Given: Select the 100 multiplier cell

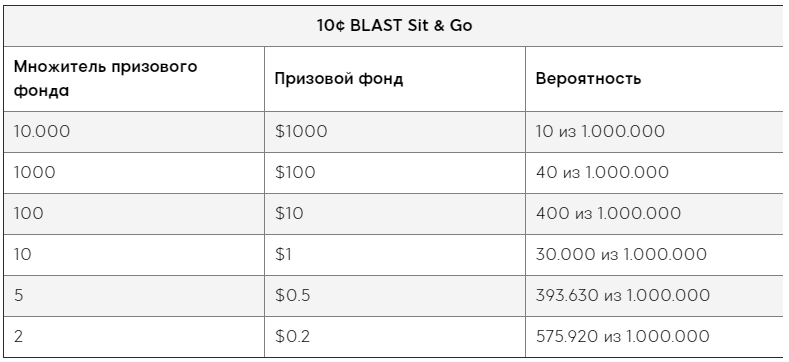Looking at the screenshot, I should click(x=134, y=213).
